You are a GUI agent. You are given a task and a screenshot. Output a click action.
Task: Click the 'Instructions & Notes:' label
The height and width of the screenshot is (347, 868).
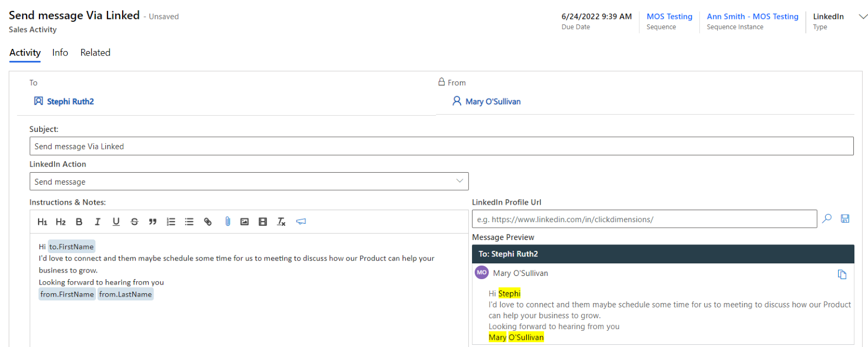68,202
